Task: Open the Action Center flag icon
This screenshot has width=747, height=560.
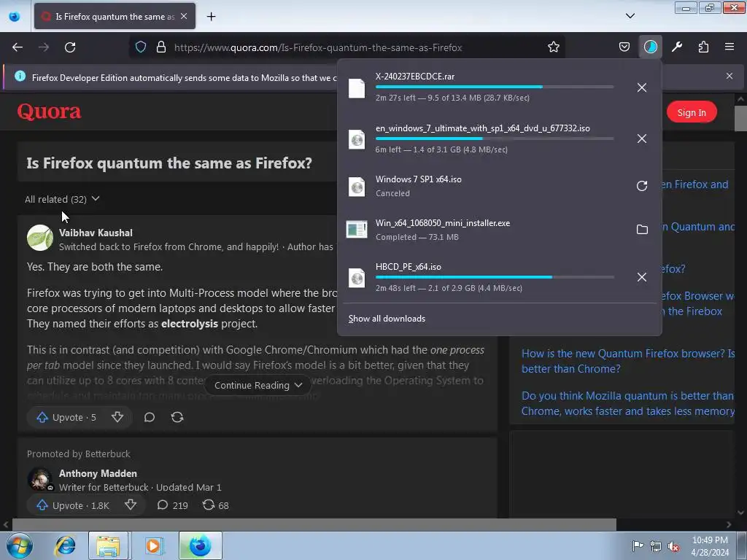Action: (x=638, y=545)
